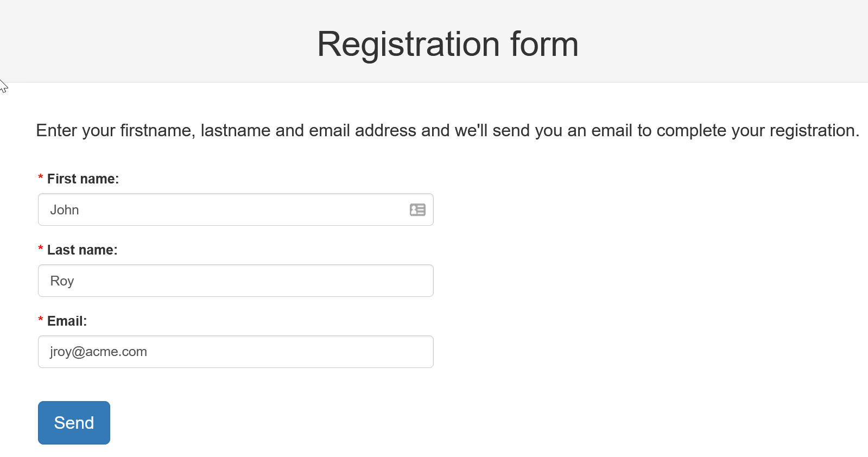Click the word "Enter" starting the instructions
868x457 pixels.
[x=56, y=130]
